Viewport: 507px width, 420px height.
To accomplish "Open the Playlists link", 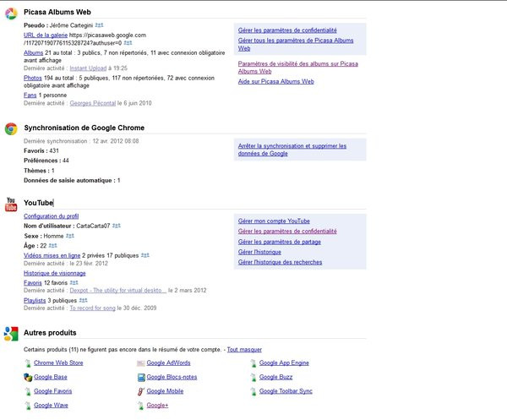I will pyautogui.click(x=35, y=300).
